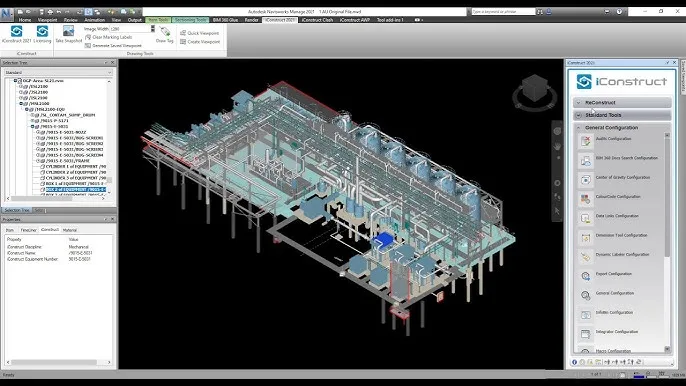Collapse the /9015-E-5031 tree node
686x386 pixels.
(x=32, y=126)
